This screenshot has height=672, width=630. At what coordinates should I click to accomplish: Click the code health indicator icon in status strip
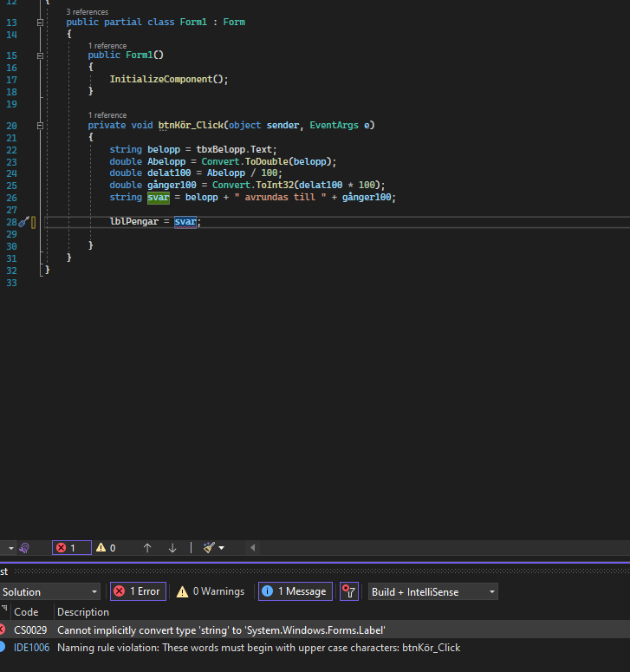tap(24, 548)
